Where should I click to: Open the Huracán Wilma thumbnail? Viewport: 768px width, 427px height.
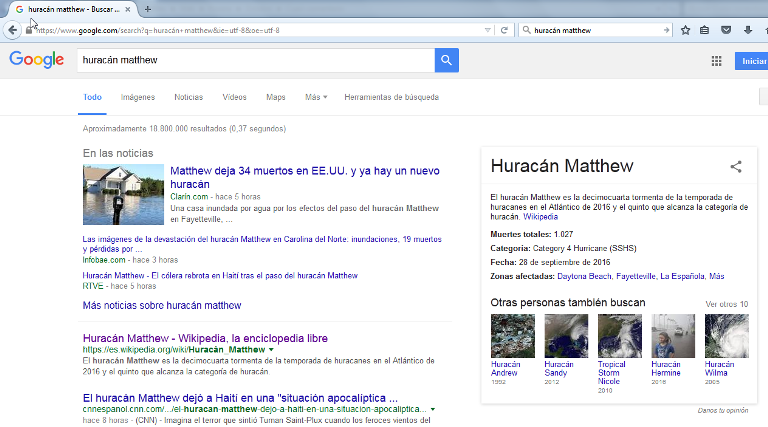[727, 336]
